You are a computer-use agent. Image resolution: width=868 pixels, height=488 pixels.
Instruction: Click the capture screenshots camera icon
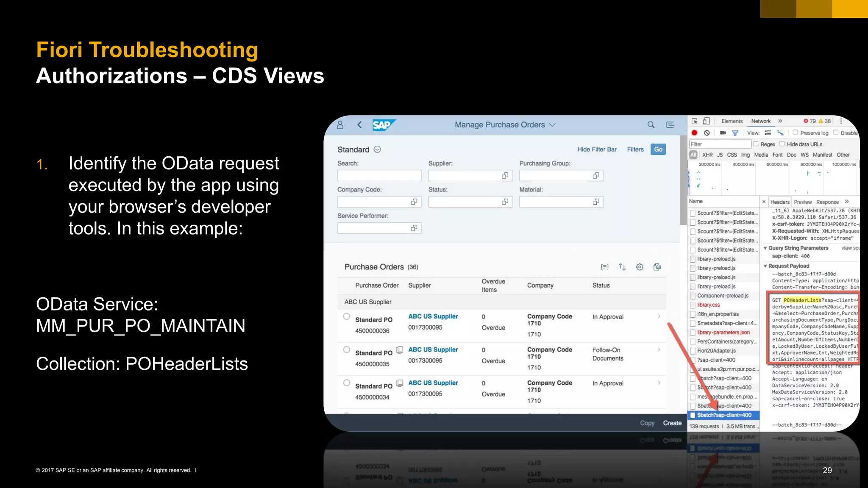[723, 133]
